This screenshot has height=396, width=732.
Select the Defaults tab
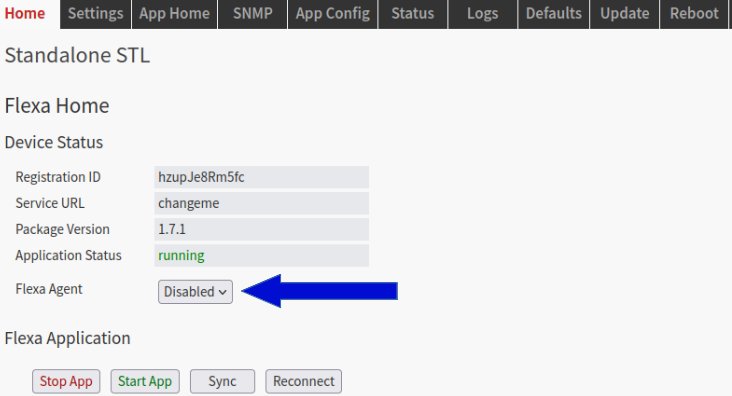[554, 14]
